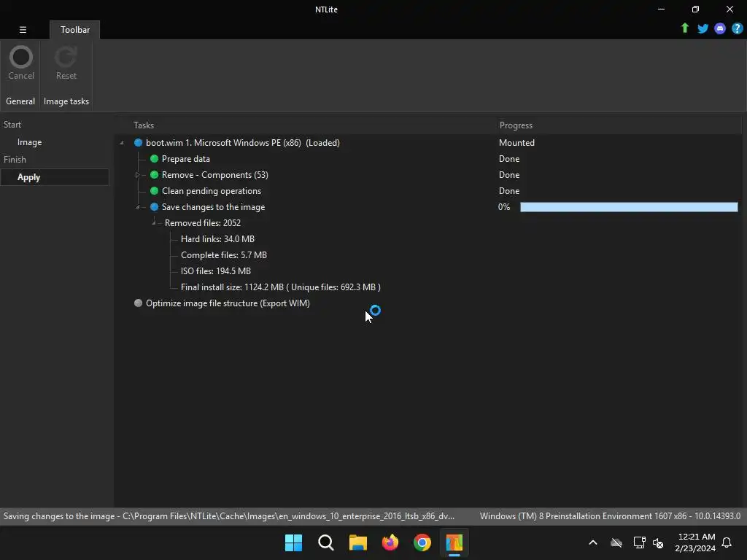Open the Twitter link icon

point(703,28)
